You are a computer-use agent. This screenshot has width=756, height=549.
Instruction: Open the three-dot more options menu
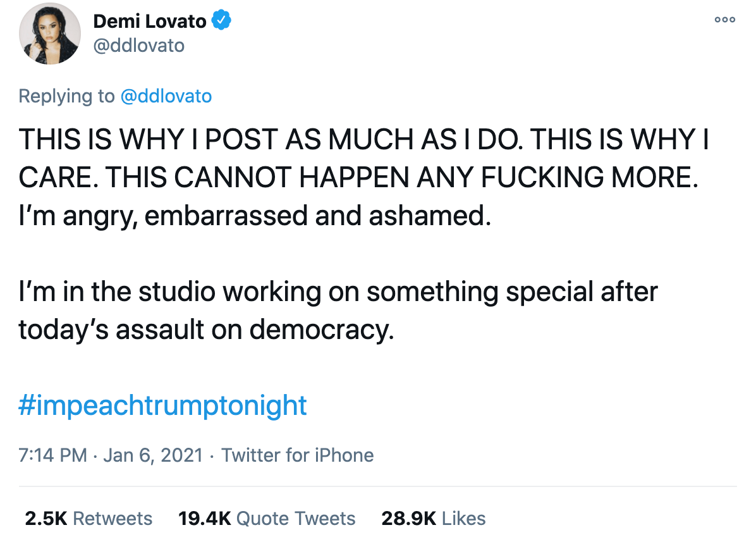pos(724,20)
